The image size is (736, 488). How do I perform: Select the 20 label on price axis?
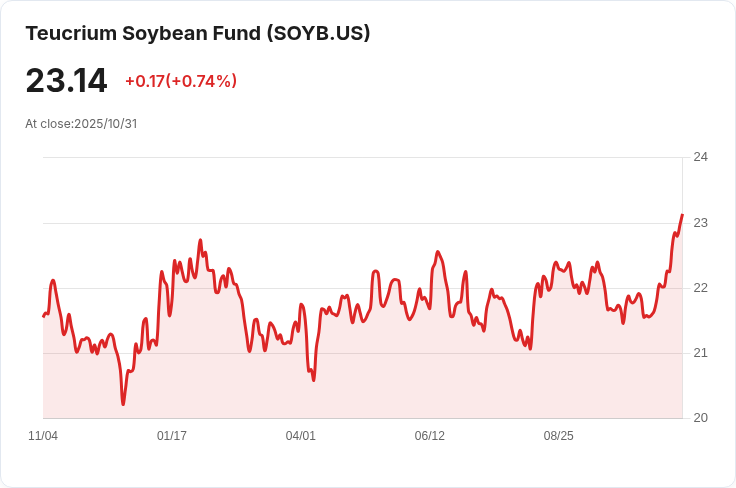[x=700, y=418]
